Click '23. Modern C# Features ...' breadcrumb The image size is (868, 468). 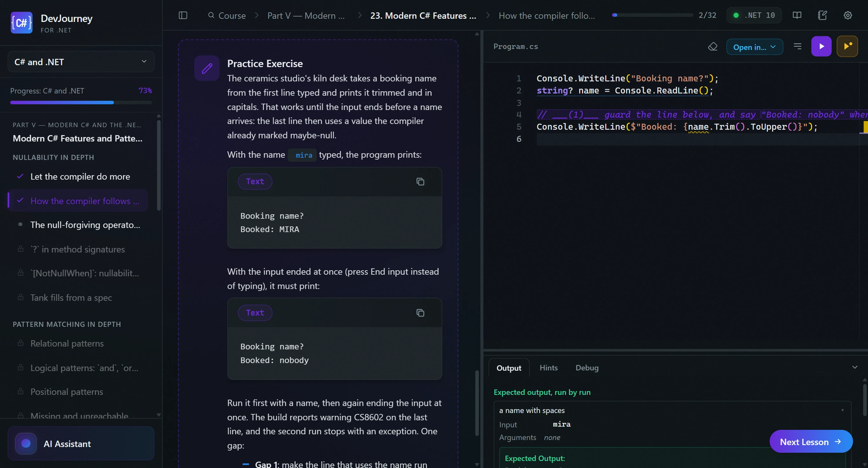(423, 16)
